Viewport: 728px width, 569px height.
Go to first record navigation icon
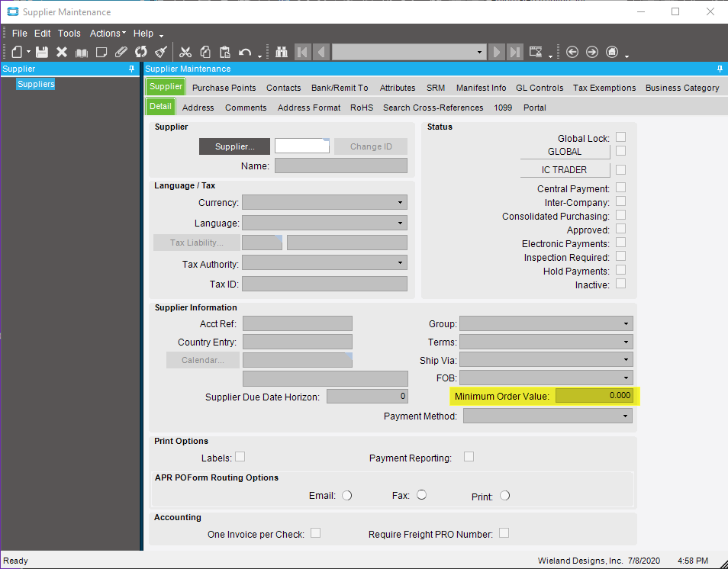point(303,52)
